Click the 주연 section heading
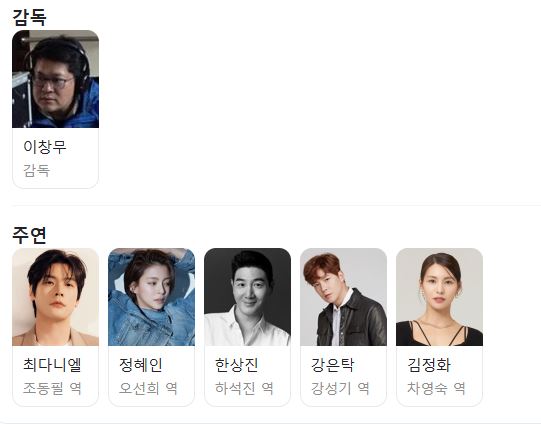The image size is (541, 424). coord(29,235)
